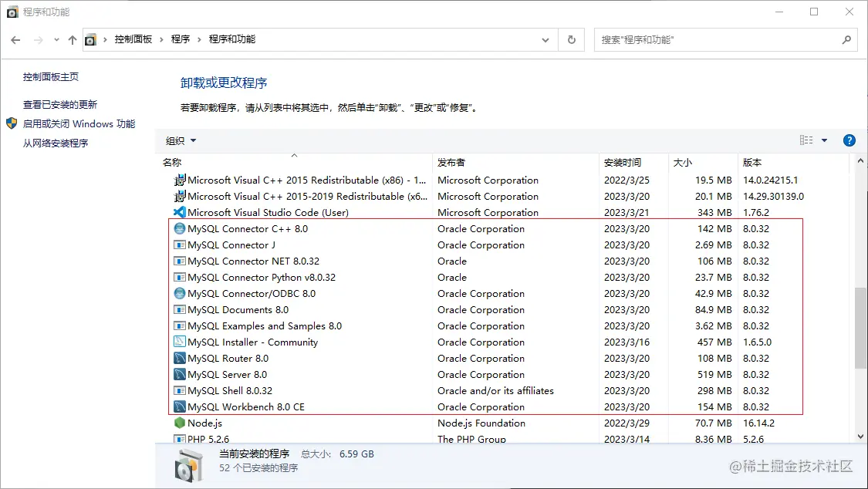Select the MySQL Connector/ODBC 8.0 icon
Viewport: 868px width, 489px height.
[x=179, y=293]
